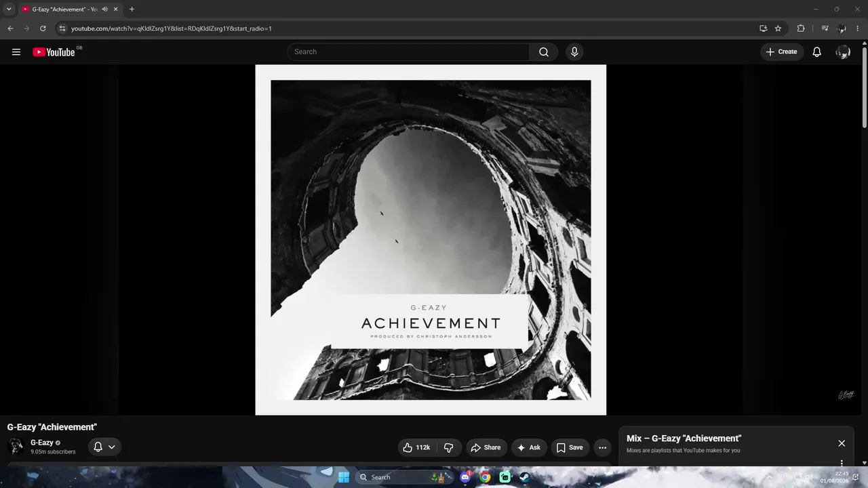Open the taskbar clock and date
Image resolution: width=868 pixels, height=488 pixels.
834,477
